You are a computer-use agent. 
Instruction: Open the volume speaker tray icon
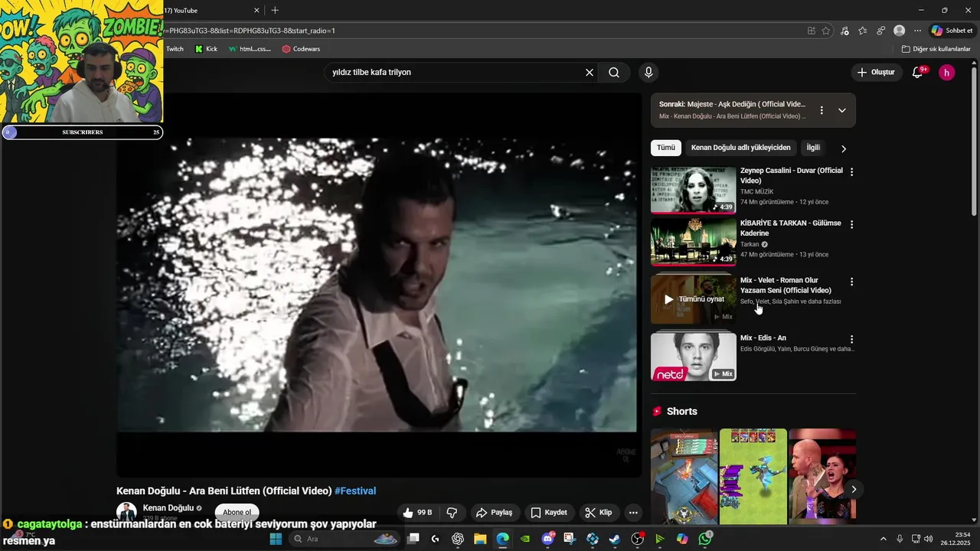(x=928, y=539)
